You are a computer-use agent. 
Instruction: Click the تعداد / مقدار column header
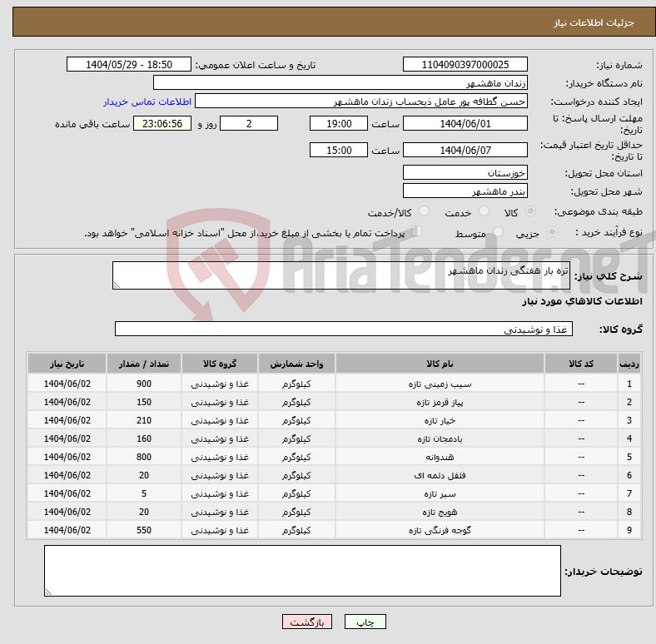[x=144, y=364]
